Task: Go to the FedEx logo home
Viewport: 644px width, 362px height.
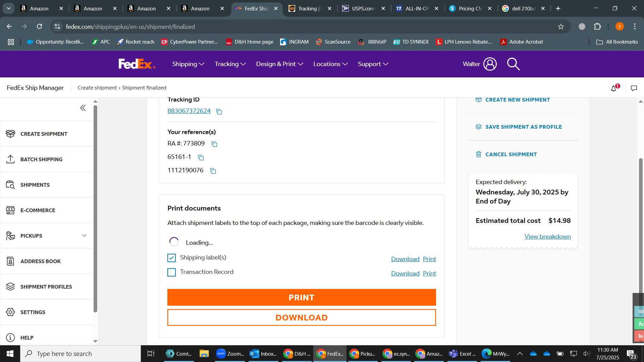Action: pyautogui.click(x=137, y=64)
